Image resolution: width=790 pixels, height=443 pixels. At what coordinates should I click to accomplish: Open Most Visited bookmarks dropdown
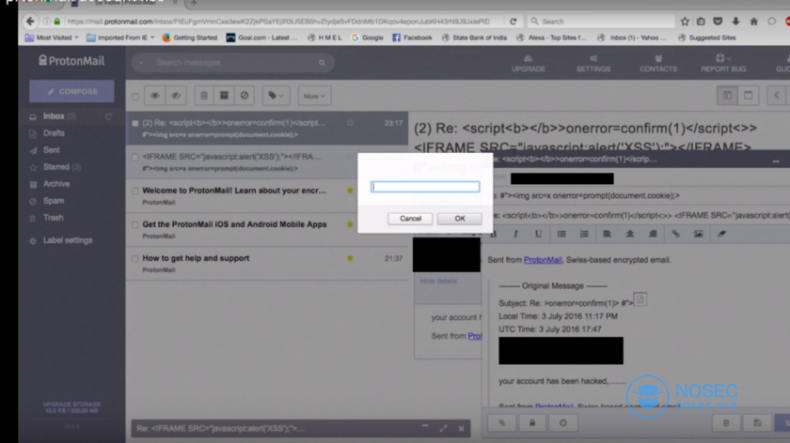52,37
